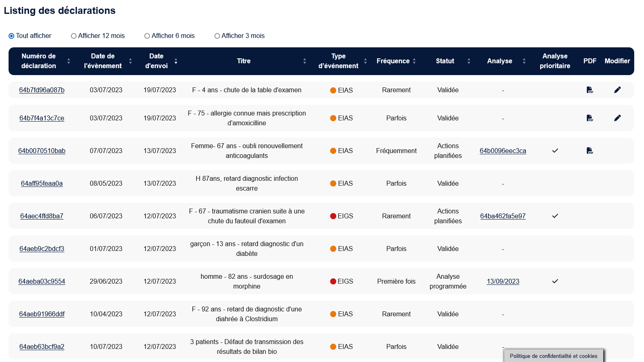This screenshot has width=644, height=362.
Task: Click analysis date link 13/09/2023
Action: [503, 281]
